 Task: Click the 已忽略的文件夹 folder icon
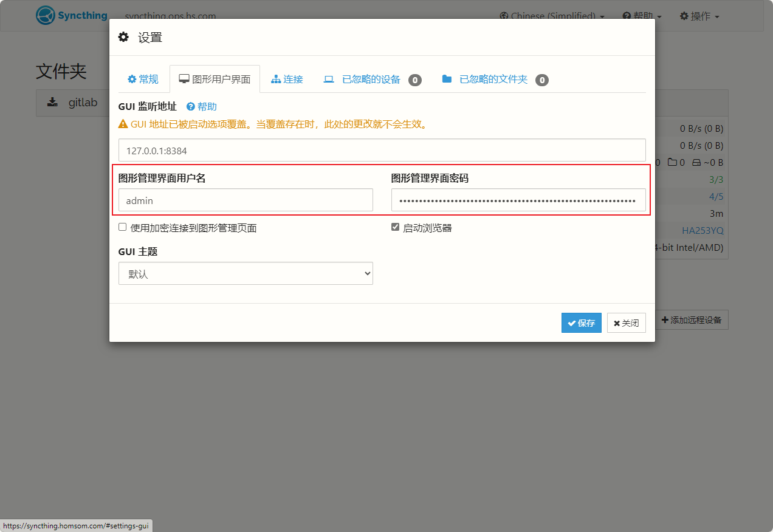[447, 79]
